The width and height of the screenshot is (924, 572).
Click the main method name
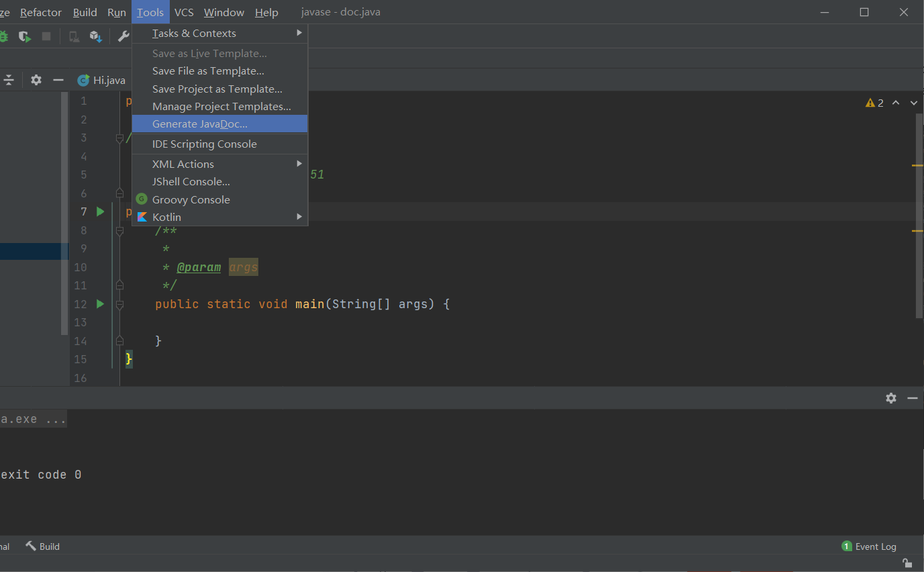tap(310, 304)
